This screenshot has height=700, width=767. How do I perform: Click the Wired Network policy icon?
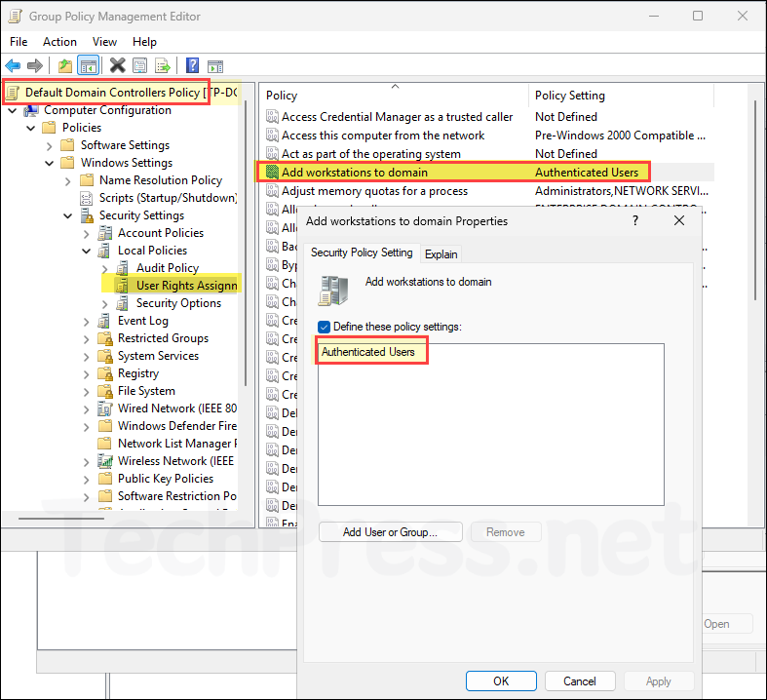105,408
